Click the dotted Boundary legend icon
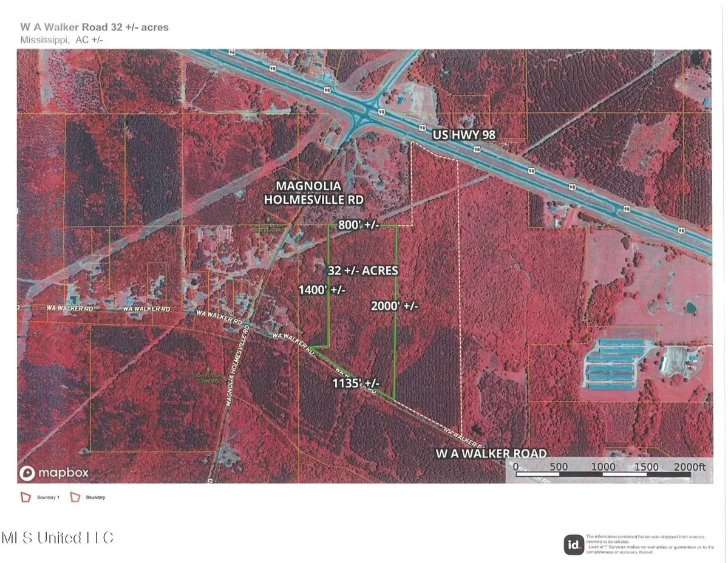728x563 pixels. (x=76, y=497)
